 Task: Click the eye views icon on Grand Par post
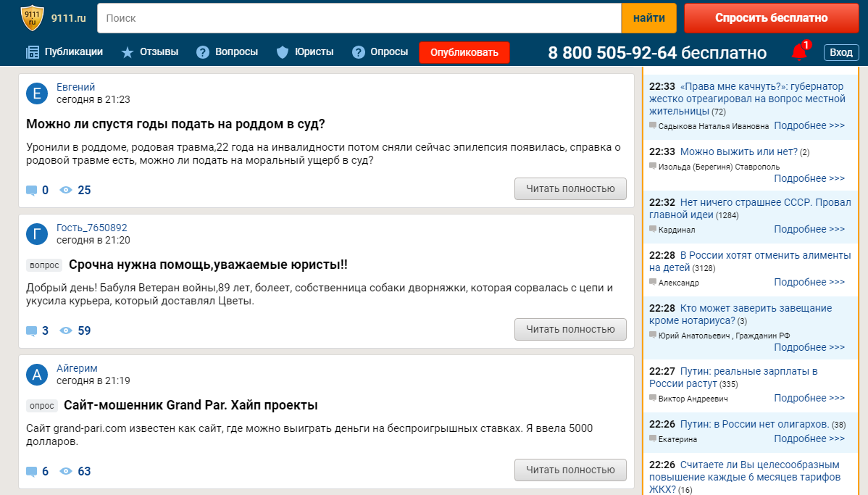tap(65, 470)
